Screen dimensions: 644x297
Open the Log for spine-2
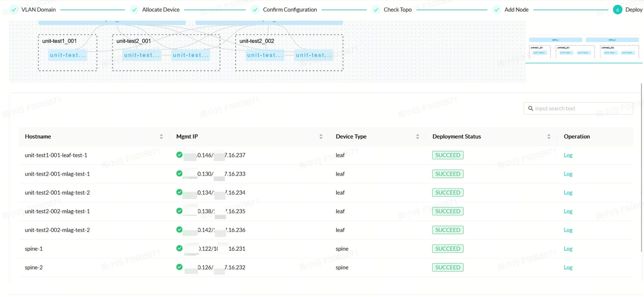coord(568,268)
